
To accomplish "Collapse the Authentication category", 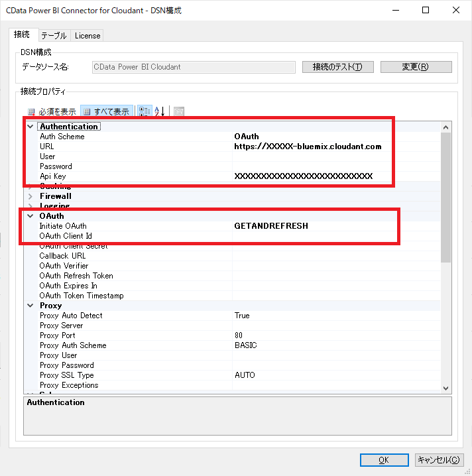I will coord(30,126).
